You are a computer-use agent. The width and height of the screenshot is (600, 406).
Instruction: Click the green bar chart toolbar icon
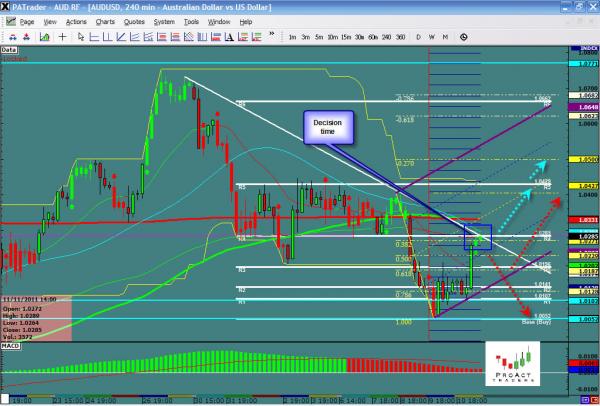[45, 37]
